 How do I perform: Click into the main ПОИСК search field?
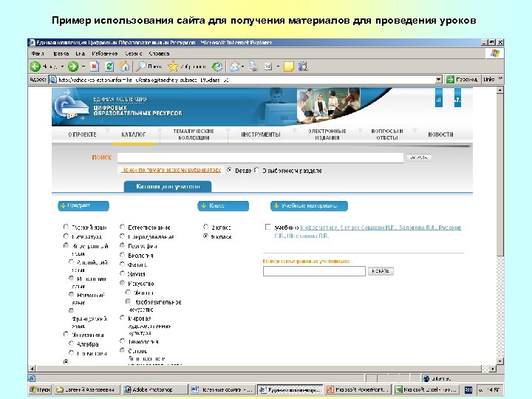[260, 158]
